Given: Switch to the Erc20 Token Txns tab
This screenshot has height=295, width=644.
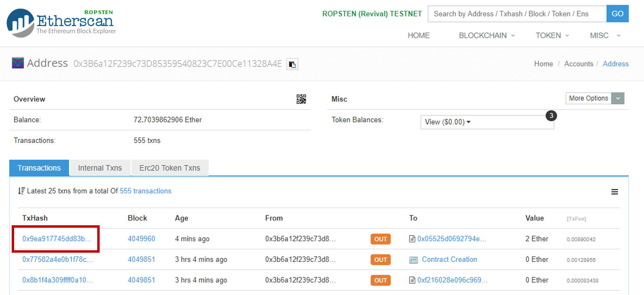Looking at the screenshot, I should (x=170, y=168).
